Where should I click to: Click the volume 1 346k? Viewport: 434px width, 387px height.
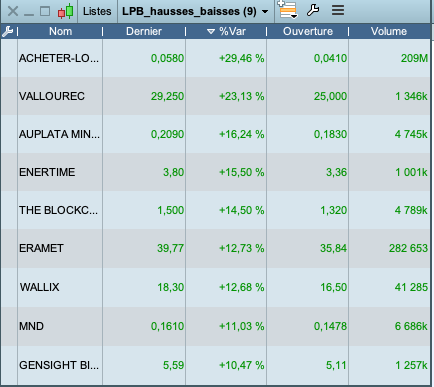point(411,96)
